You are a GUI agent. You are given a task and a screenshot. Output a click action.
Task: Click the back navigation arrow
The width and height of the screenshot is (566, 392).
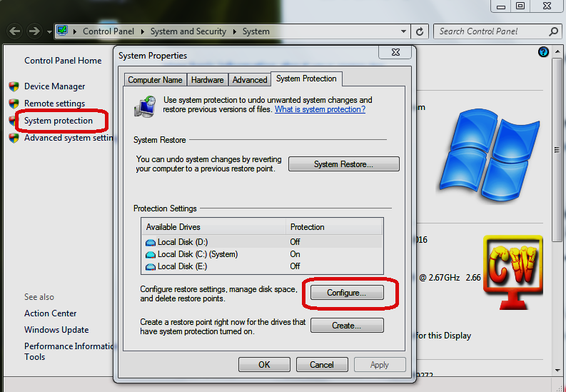click(x=14, y=31)
